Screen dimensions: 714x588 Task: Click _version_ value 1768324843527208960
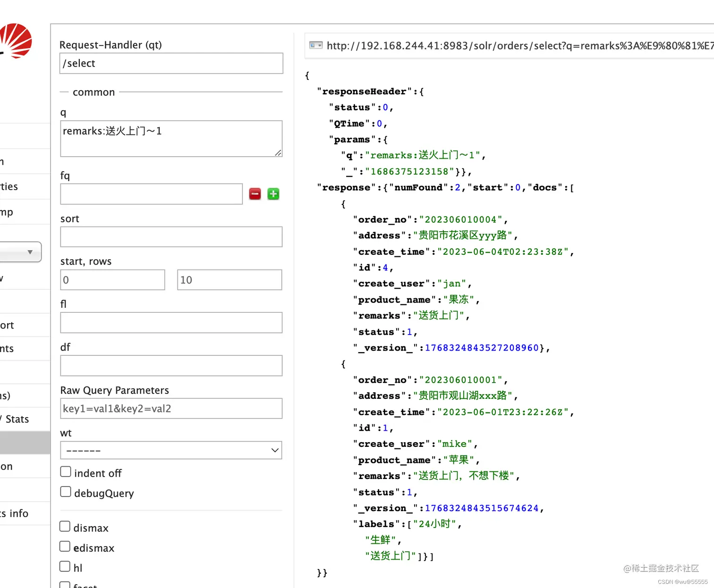(482, 348)
